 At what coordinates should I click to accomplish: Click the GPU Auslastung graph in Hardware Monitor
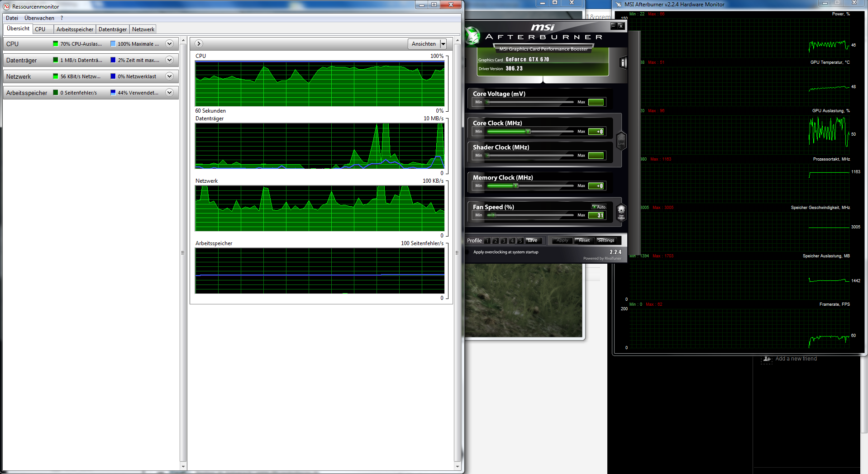click(739, 133)
